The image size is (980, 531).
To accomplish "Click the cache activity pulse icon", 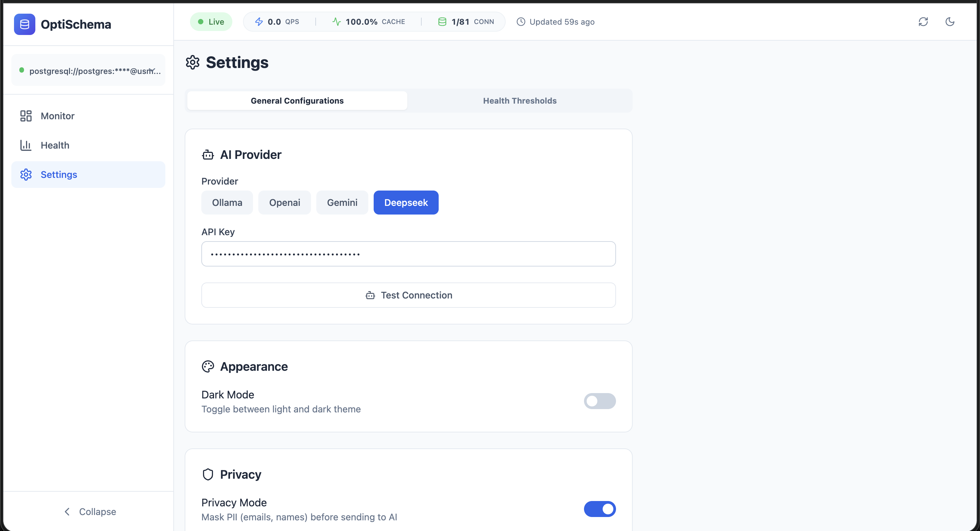I will [x=336, y=22].
